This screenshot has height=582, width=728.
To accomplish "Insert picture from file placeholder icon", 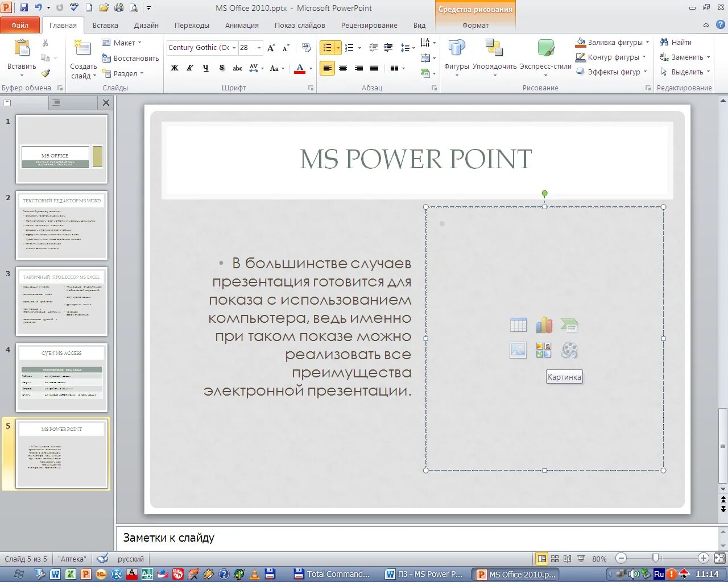I will (x=518, y=350).
